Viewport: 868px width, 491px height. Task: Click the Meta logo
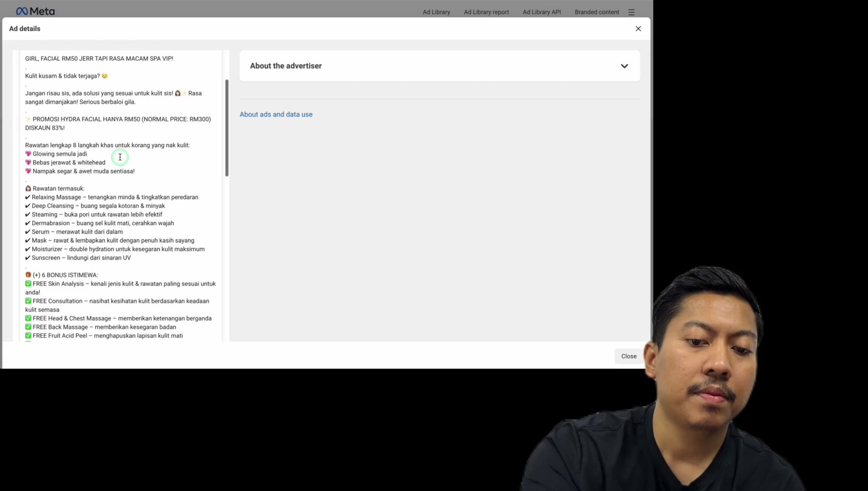pyautogui.click(x=35, y=11)
